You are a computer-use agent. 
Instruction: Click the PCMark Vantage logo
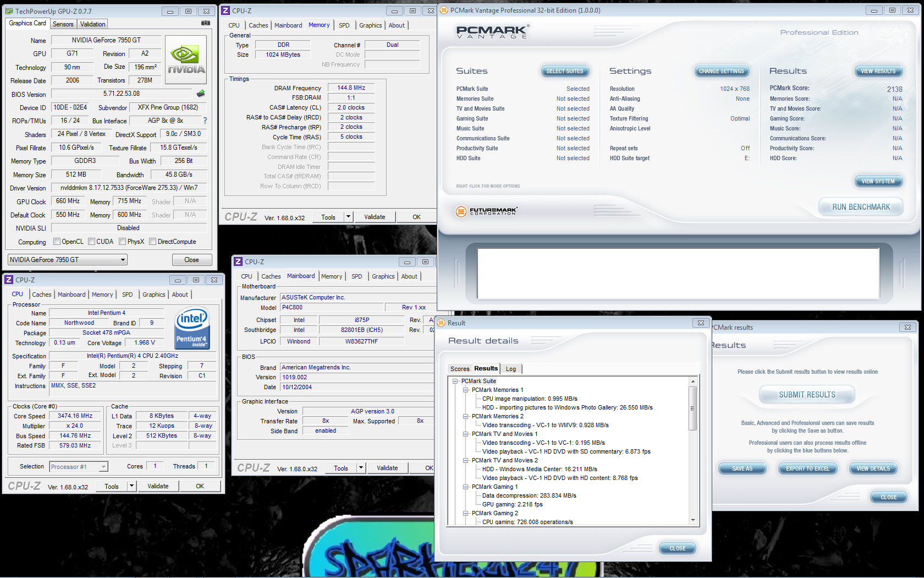click(493, 31)
